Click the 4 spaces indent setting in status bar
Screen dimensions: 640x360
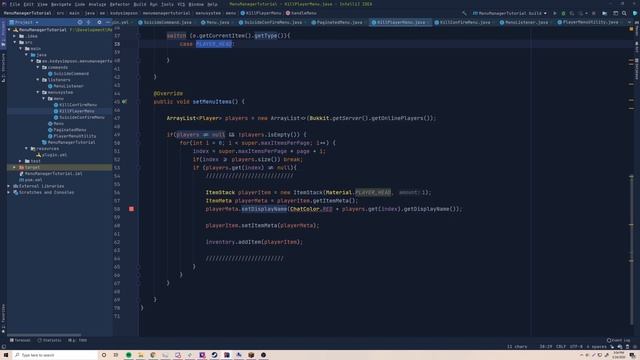coord(597,347)
